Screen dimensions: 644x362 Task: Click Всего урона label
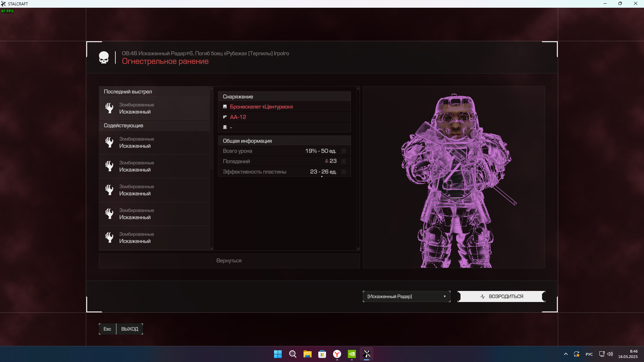click(x=237, y=151)
